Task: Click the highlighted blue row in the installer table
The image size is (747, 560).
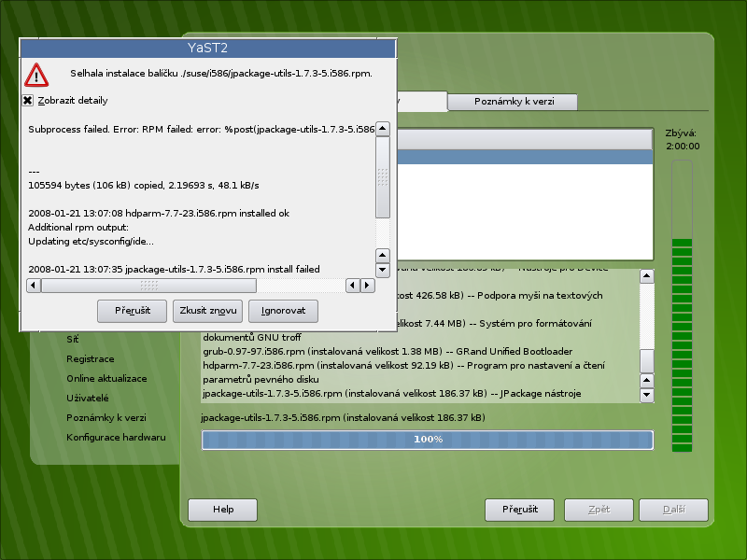Action: (525, 158)
